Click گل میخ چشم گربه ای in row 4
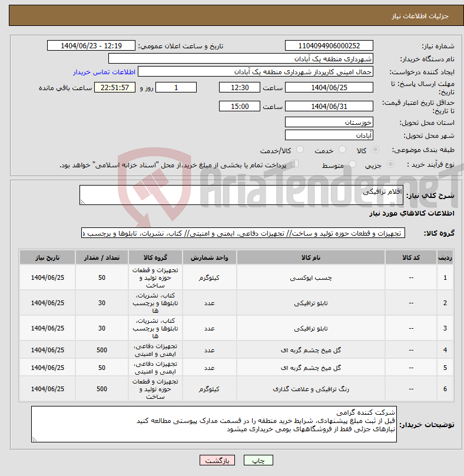 point(311,350)
